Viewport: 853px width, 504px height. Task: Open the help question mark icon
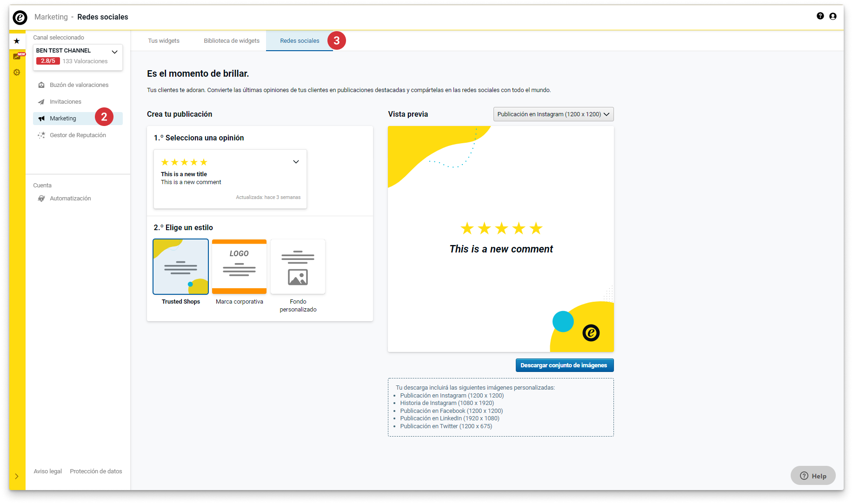(820, 16)
